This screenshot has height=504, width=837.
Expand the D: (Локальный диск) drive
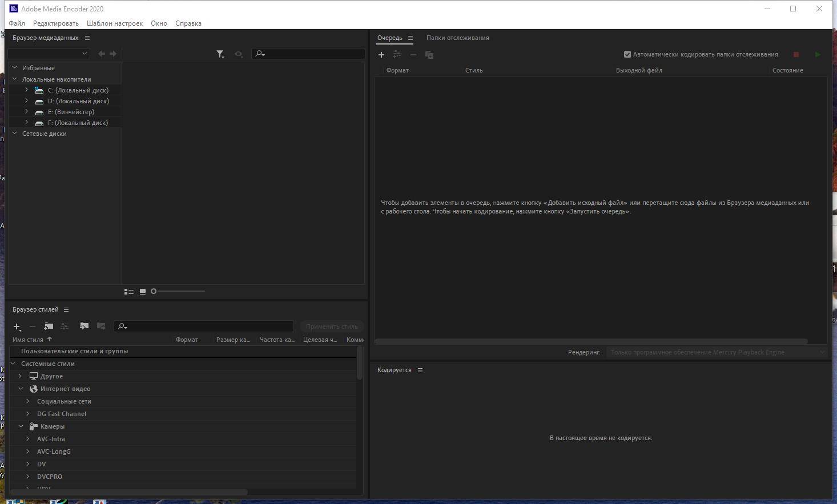(x=26, y=101)
